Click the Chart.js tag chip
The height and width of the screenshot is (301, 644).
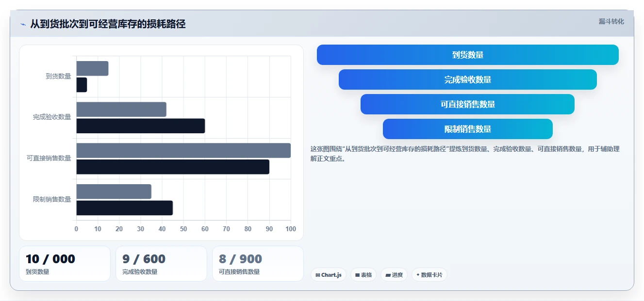pyautogui.click(x=329, y=275)
